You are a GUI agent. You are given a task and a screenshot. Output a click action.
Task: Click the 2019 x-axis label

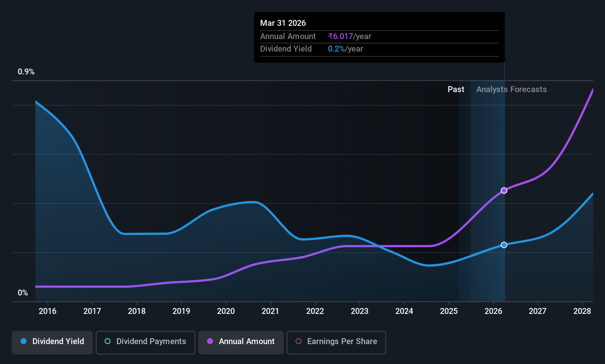[181, 311]
